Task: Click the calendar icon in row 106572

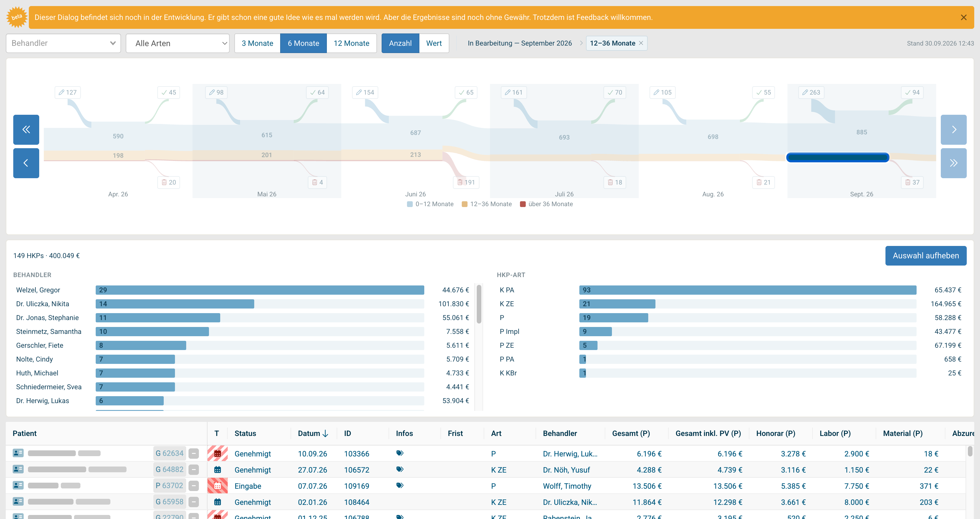Action: [217, 469]
